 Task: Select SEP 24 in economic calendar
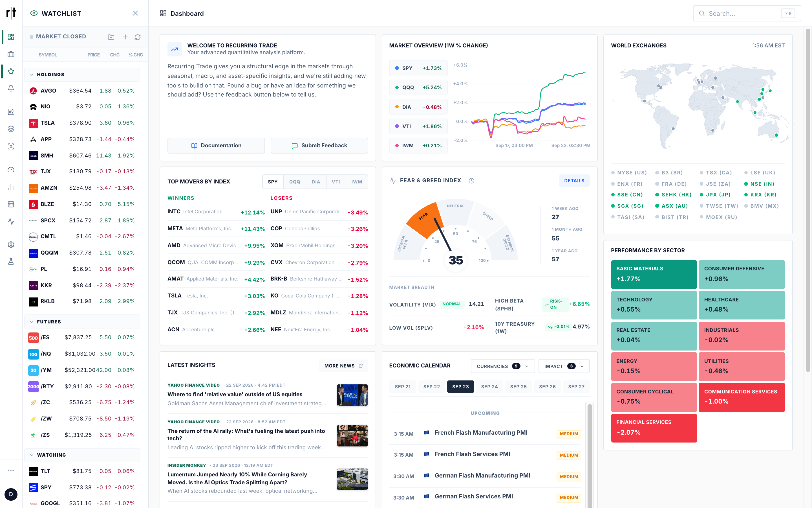[489, 387]
